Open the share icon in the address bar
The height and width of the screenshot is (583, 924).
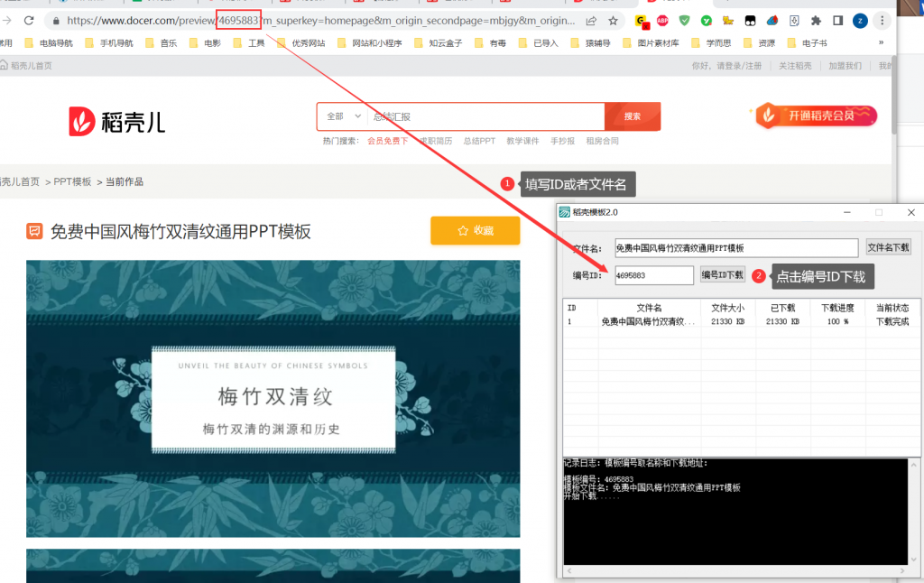(x=592, y=20)
